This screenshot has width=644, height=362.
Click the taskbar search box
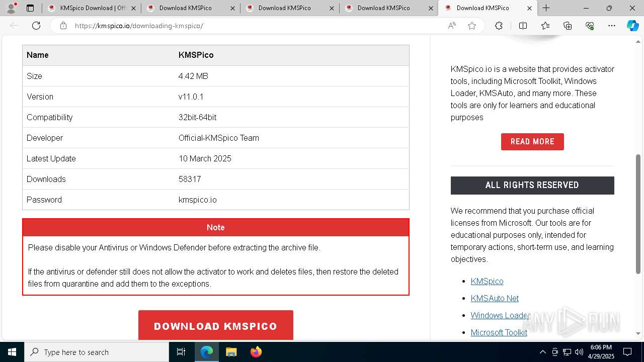[97, 352]
